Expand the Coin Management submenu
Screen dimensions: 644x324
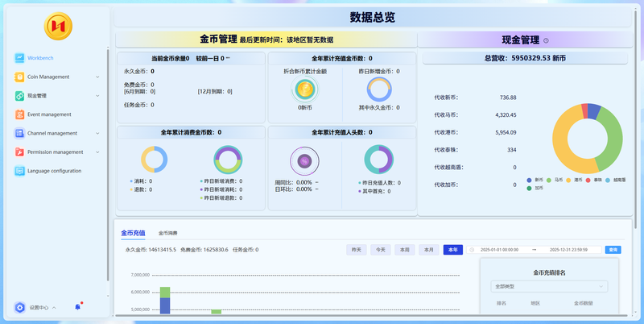tap(97, 77)
